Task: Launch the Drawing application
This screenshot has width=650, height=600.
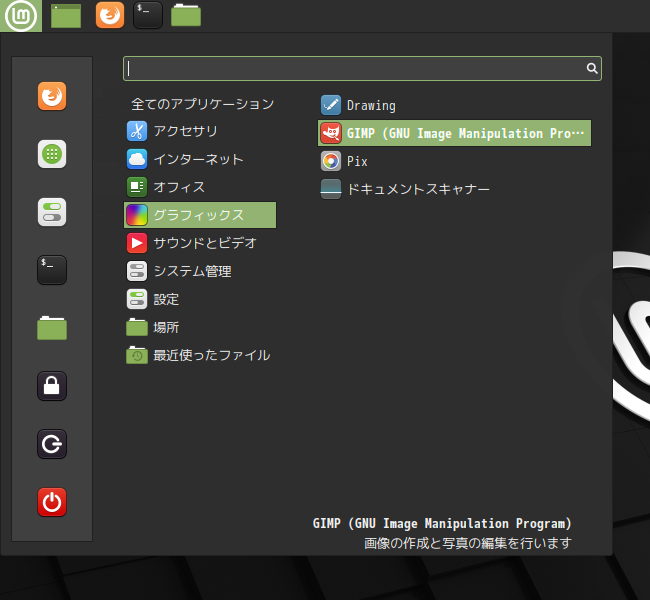Action: (454, 105)
